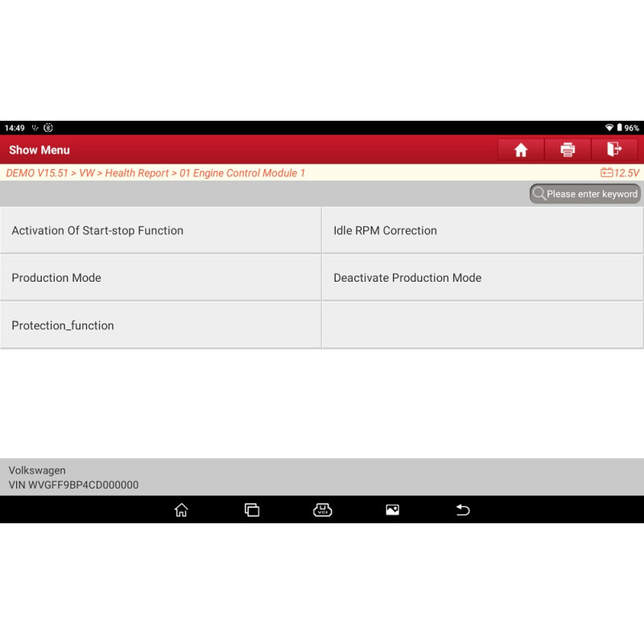
Task: Click the Health Report breadcrumb path
Action: coord(137,173)
